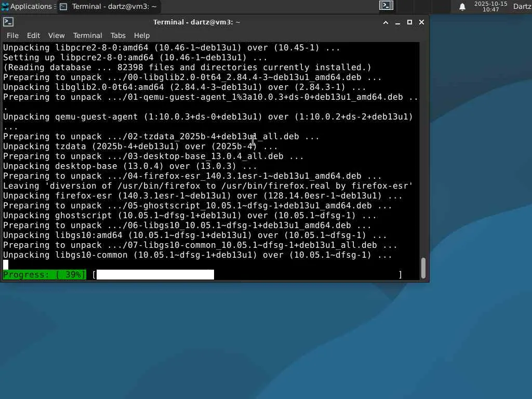Maximize the terminal window
This screenshot has width=532, height=399.
coord(409,22)
